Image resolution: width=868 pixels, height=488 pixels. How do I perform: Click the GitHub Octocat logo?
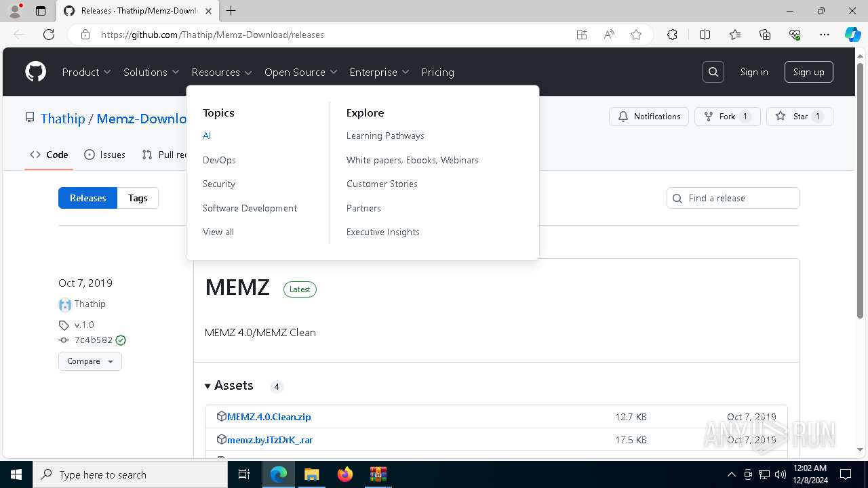pos(36,72)
